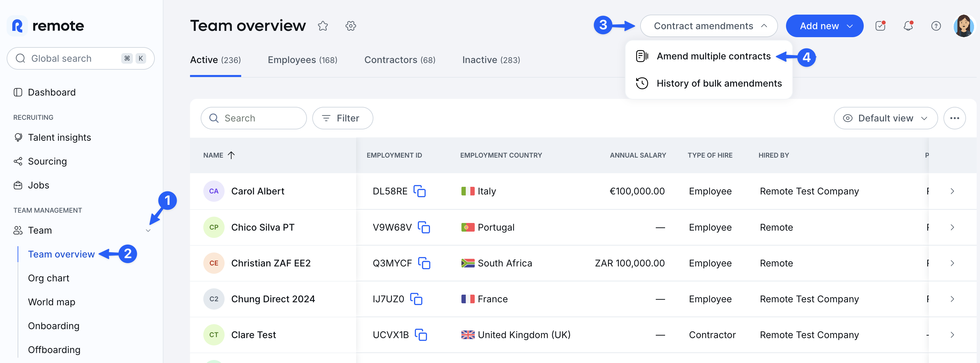
Task: Click the €100,000.00 salary cell
Action: point(637,191)
